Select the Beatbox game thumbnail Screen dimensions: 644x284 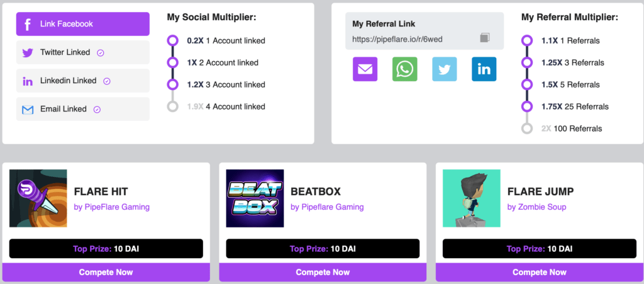255,198
